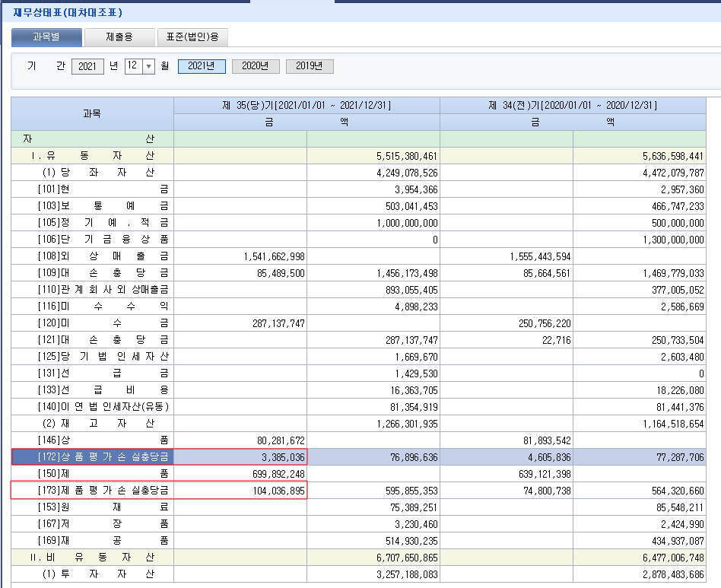The image size is (721, 588).
Task: Choose the 2020년 period button
Action: 256,66
